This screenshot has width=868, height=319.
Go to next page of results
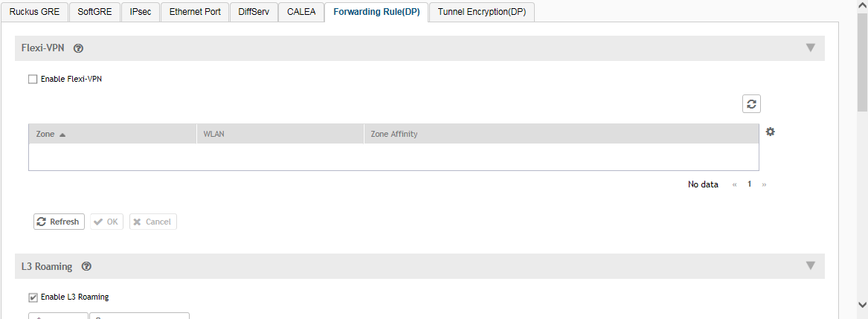coord(764,184)
